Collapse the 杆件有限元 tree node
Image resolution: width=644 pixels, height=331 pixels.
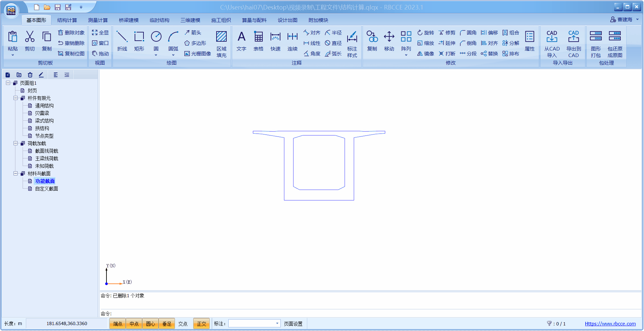(x=15, y=98)
